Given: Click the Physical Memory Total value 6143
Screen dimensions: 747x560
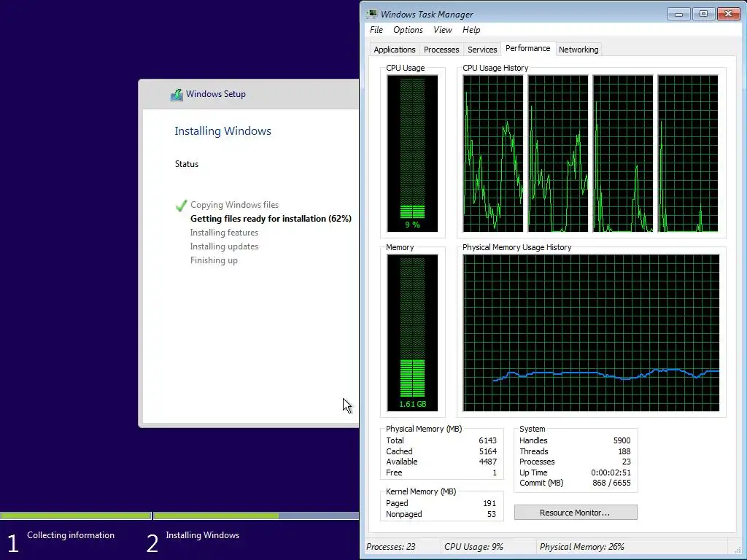Looking at the screenshot, I should pos(487,440).
